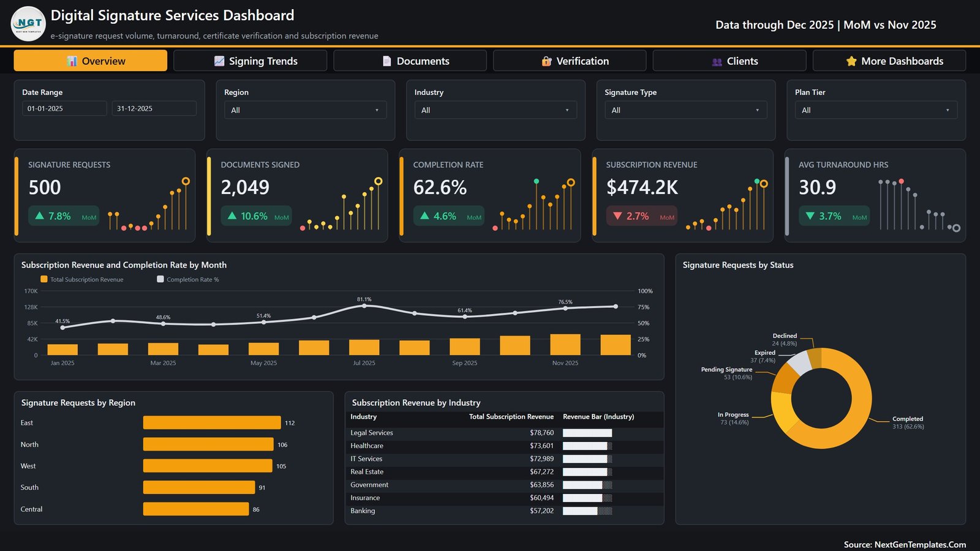Expand the Industry filter dropdown
The width and height of the screenshot is (980, 551).
tap(496, 110)
